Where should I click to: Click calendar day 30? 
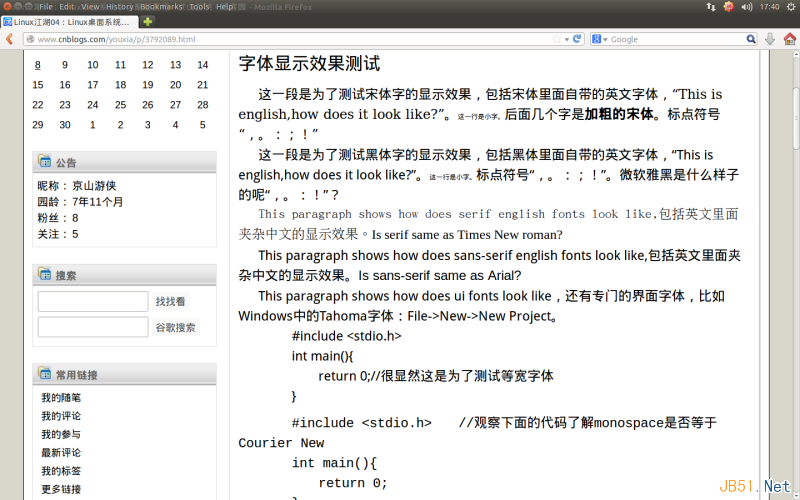65,124
